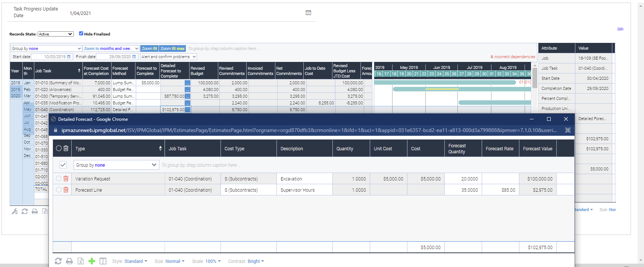Open column chooser in Detailed Forecast toolbar
The height and width of the screenshot is (267, 644).
pyautogui.click(x=103, y=261)
